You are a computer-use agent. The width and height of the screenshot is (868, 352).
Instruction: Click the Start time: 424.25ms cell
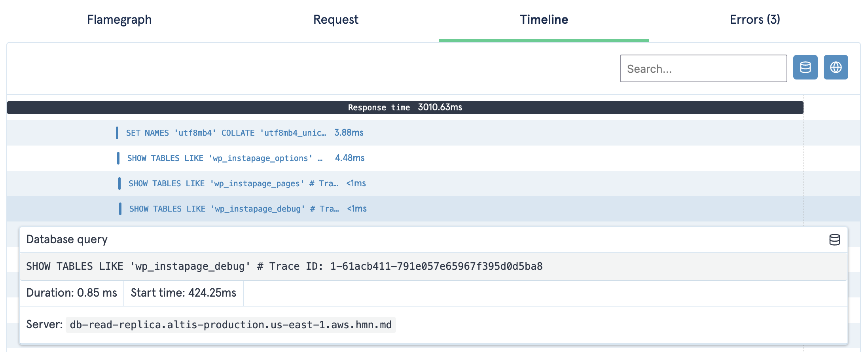[x=184, y=293]
